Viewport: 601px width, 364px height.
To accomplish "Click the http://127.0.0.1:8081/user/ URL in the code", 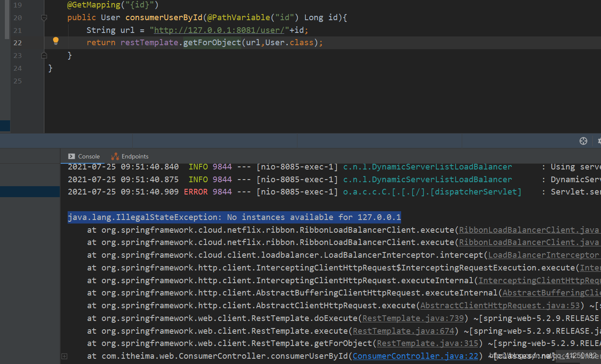I will coord(219,30).
